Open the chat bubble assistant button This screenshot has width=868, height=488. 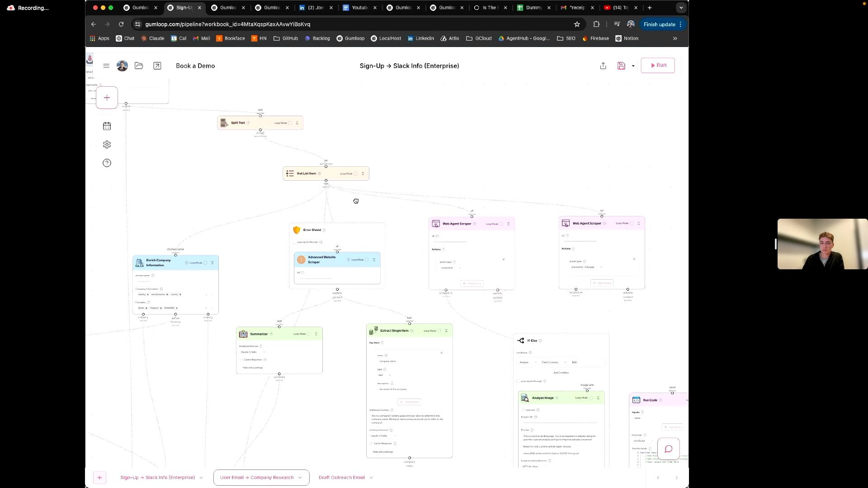point(669,449)
